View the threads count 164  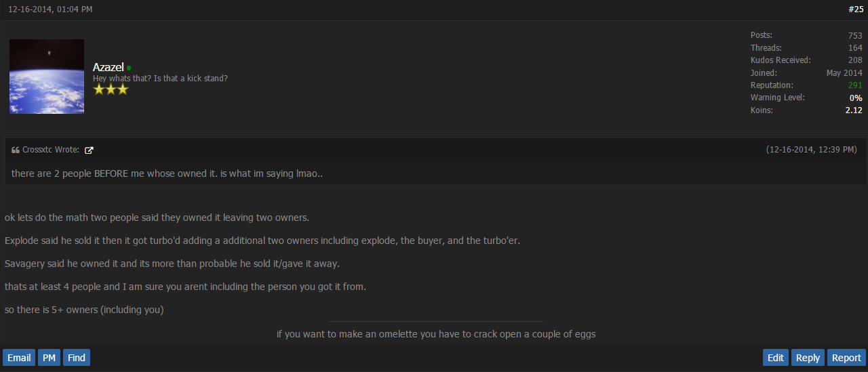pos(855,48)
